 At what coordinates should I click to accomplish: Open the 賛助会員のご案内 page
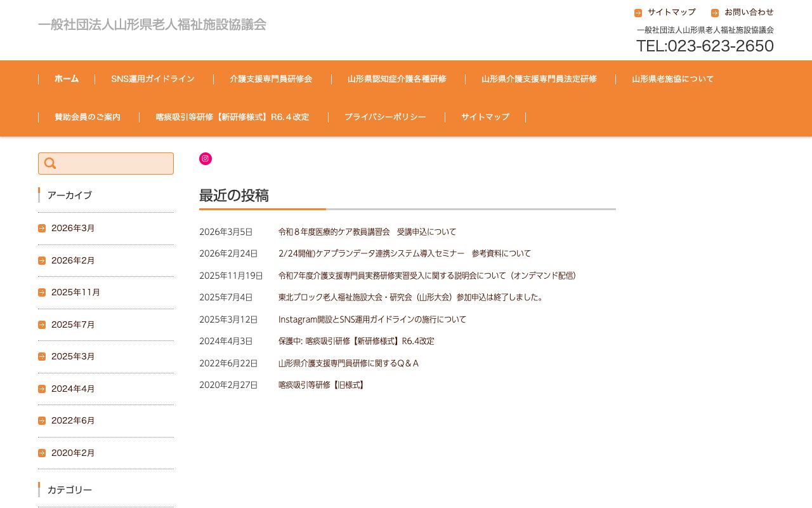(x=88, y=117)
